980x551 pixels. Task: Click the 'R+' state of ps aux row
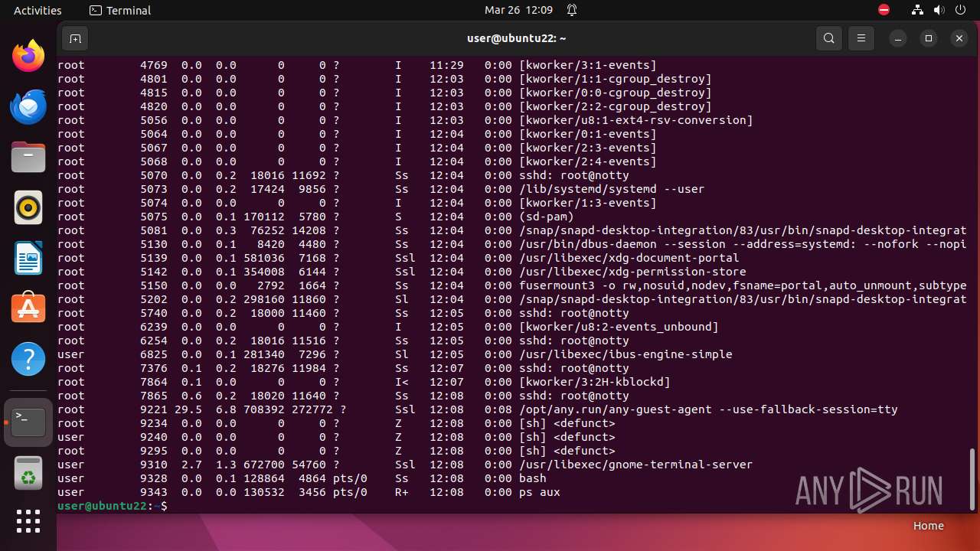[x=402, y=492]
